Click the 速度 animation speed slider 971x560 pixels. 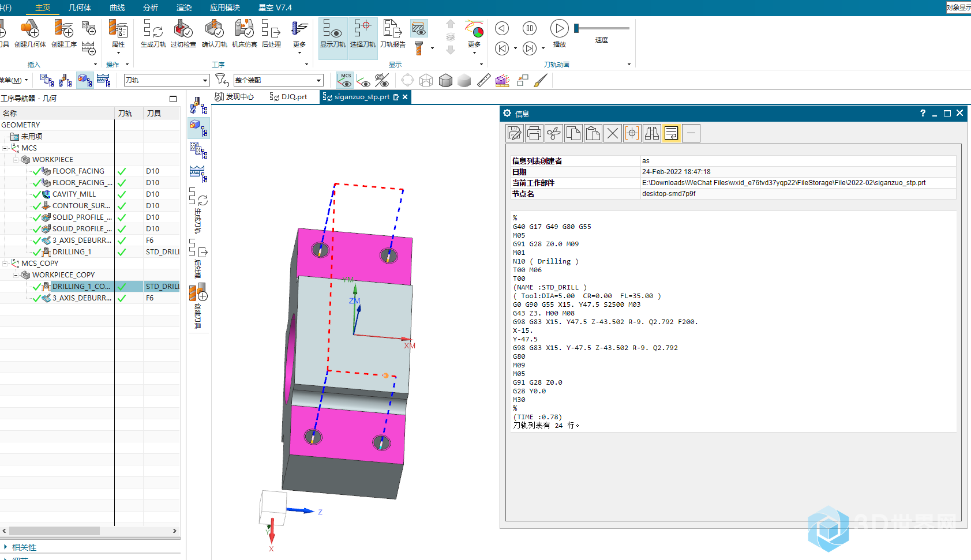[602, 28]
